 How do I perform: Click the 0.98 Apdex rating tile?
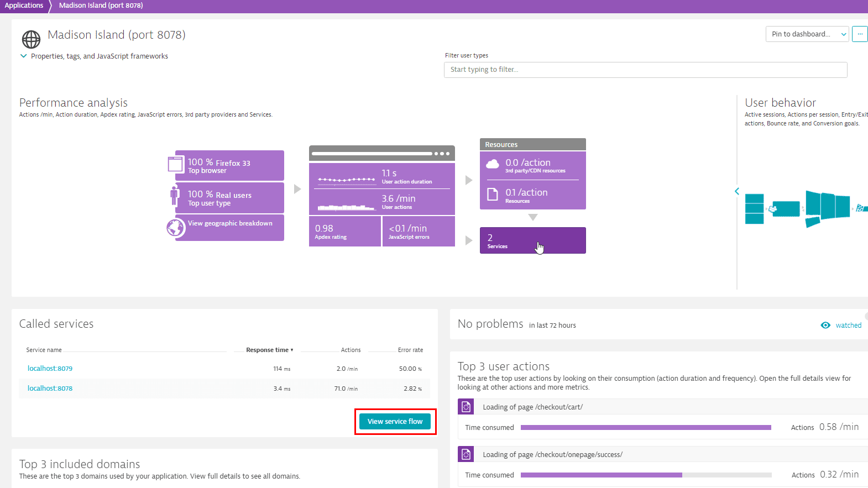[x=345, y=231]
